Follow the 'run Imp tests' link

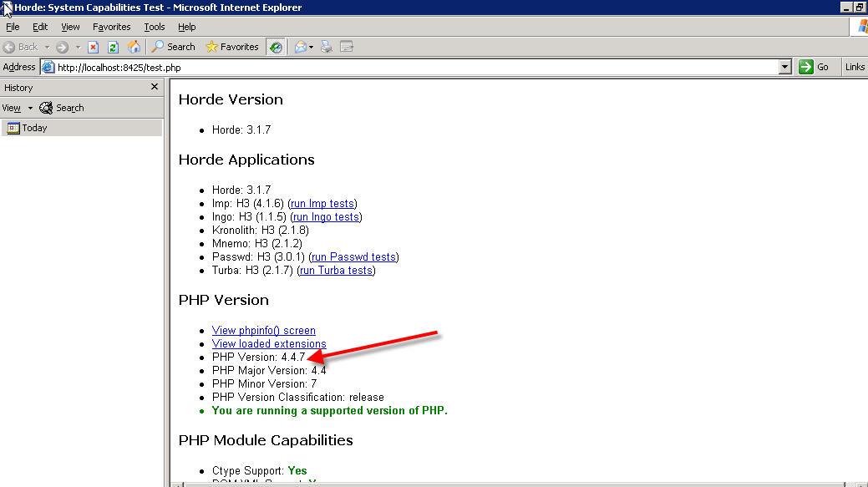(x=322, y=204)
